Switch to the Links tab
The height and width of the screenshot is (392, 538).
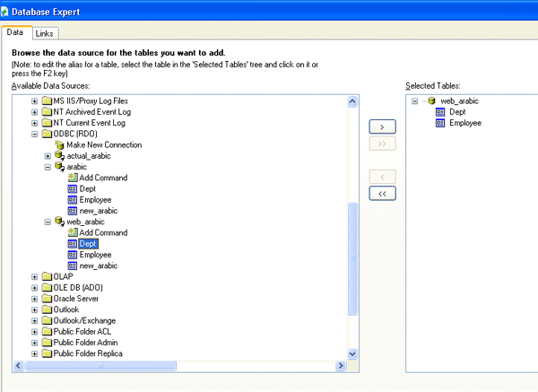[45, 33]
